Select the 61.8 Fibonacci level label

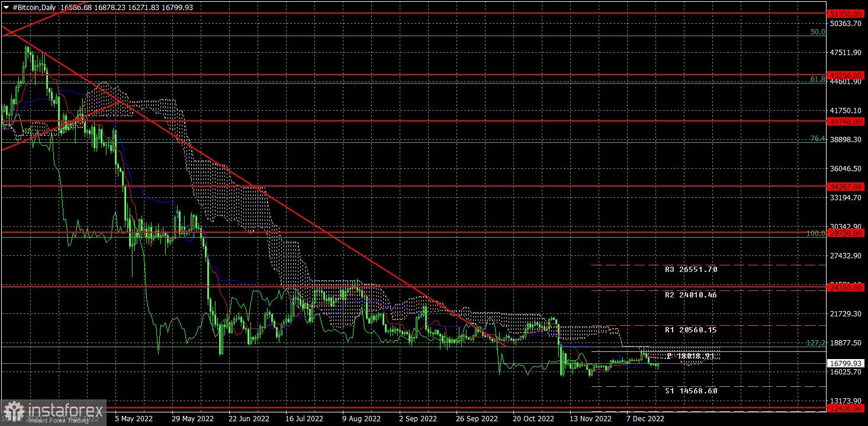click(x=818, y=79)
